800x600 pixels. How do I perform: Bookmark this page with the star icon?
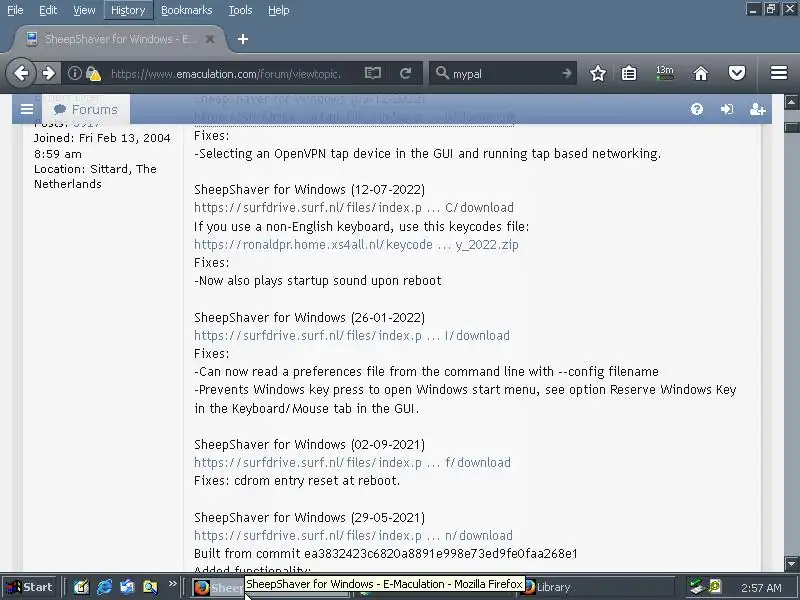(x=597, y=74)
